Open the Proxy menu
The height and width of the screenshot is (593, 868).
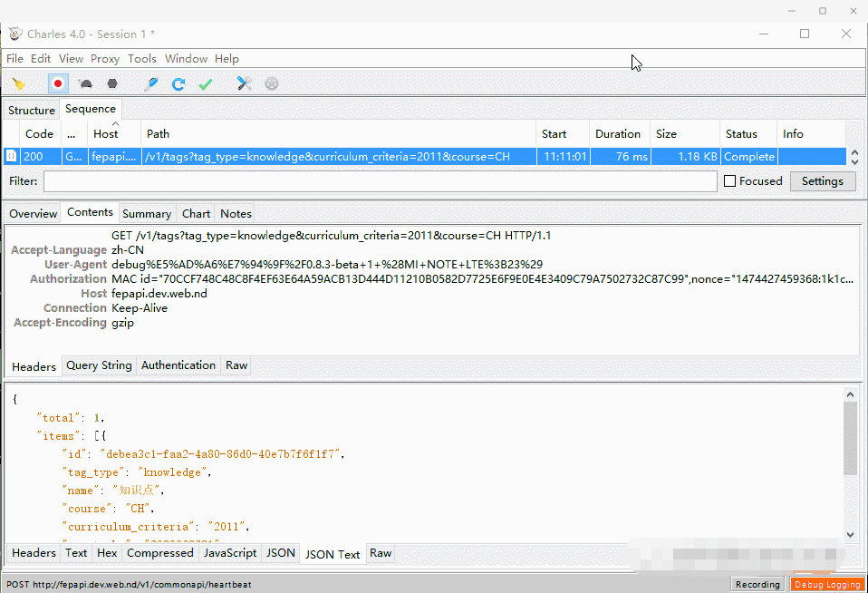(104, 59)
